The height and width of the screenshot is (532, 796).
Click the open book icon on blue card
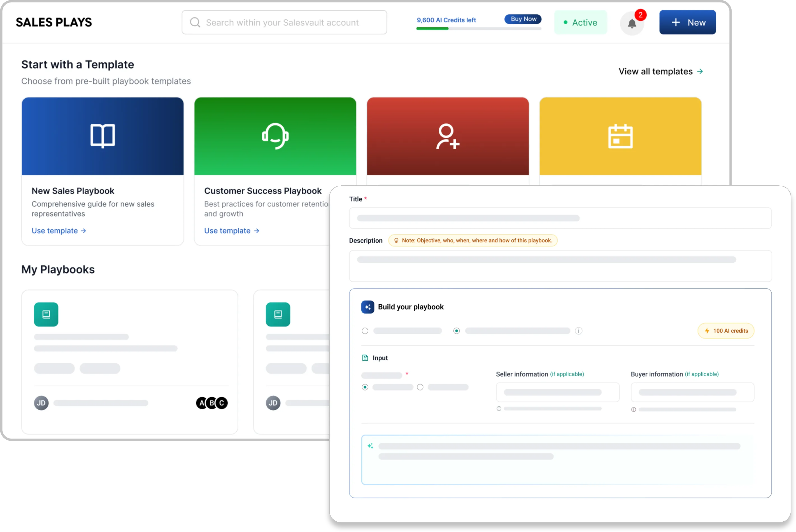pyautogui.click(x=103, y=136)
